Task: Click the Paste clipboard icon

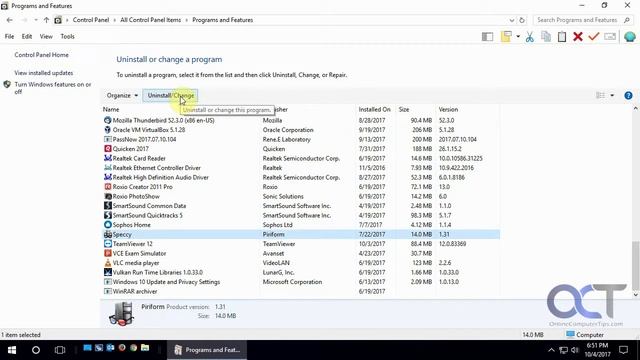Action: point(562,37)
